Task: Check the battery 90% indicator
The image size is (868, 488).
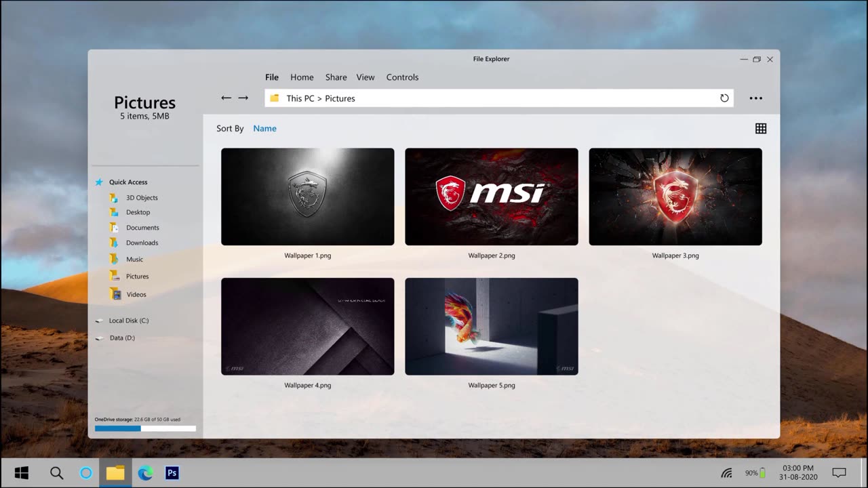Action: coord(755,473)
